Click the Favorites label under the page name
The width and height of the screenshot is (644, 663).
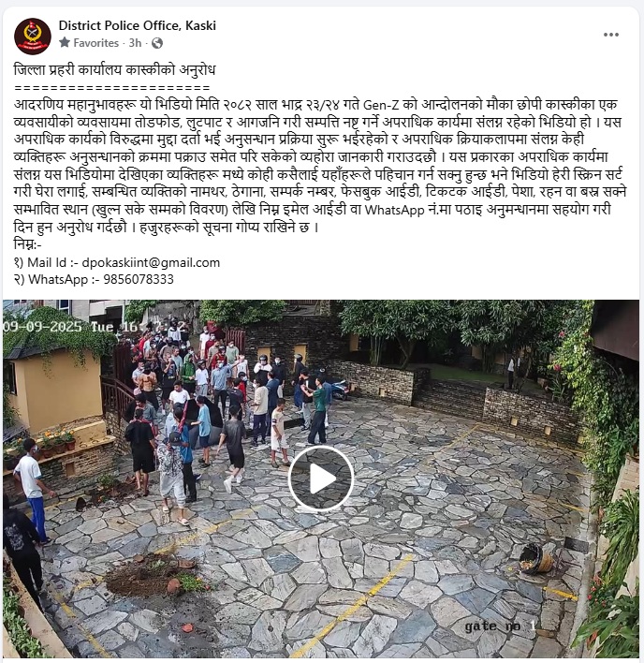[95, 43]
